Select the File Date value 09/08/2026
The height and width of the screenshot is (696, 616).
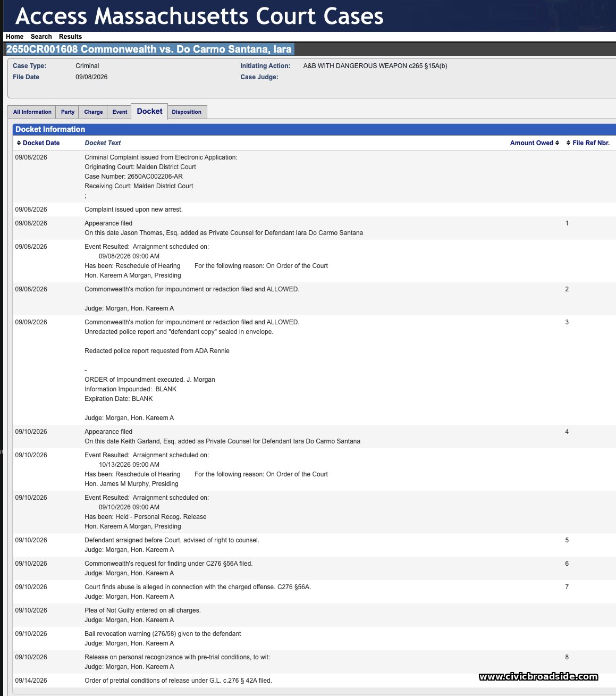click(91, 77)
